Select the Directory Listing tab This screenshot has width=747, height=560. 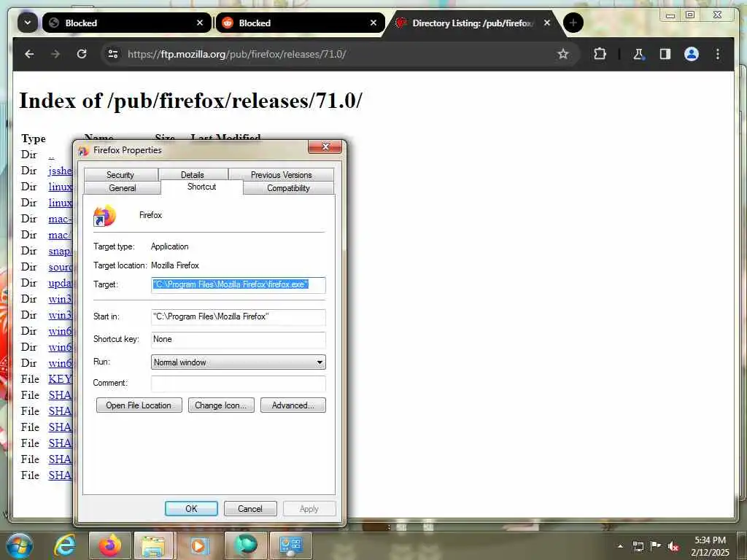(473, 23)
